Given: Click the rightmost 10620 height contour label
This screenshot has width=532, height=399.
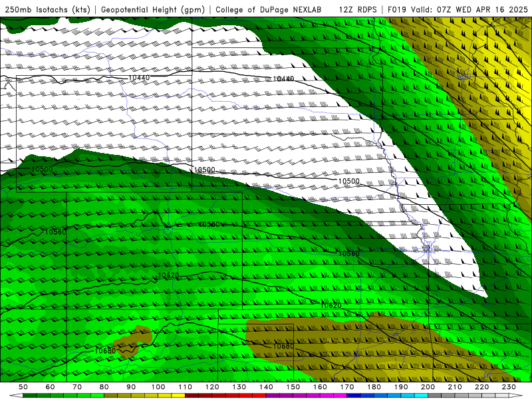Looking at the screenshot, I should pyautogui.click(x=331, y=305).
